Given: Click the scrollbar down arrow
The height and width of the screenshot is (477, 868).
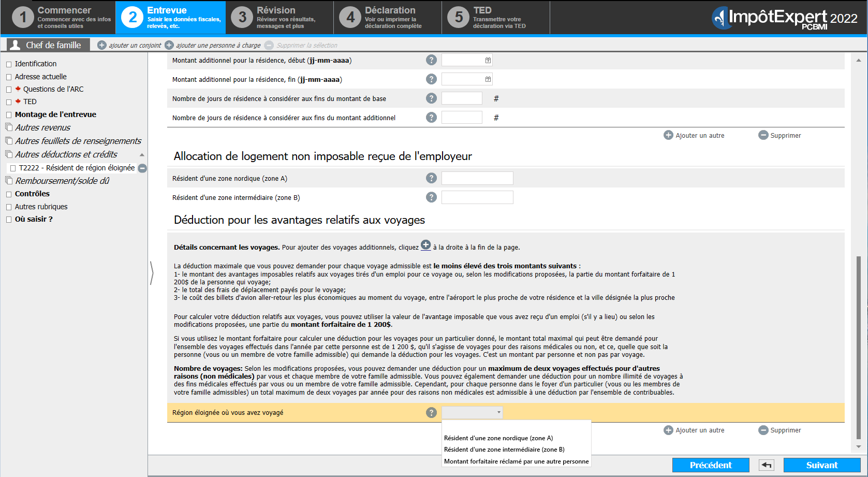Looking at the screenshot, I should [859, 446].
